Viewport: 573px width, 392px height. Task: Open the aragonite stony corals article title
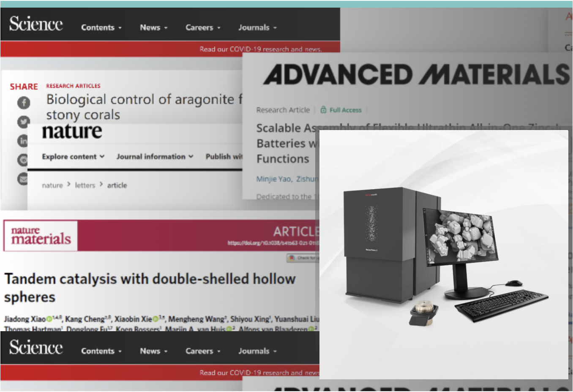144,107
